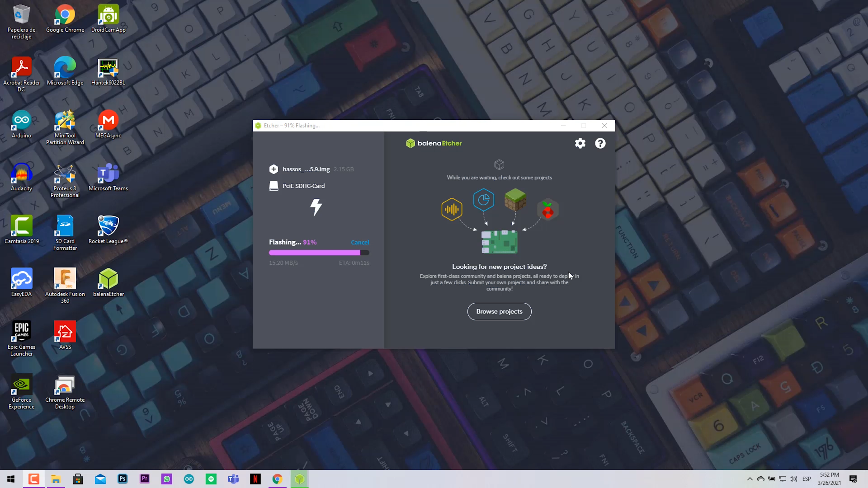This screenshot has width=868, height=488.
Task: Open Spotify from the taskbar
Action: coord(211,479)
